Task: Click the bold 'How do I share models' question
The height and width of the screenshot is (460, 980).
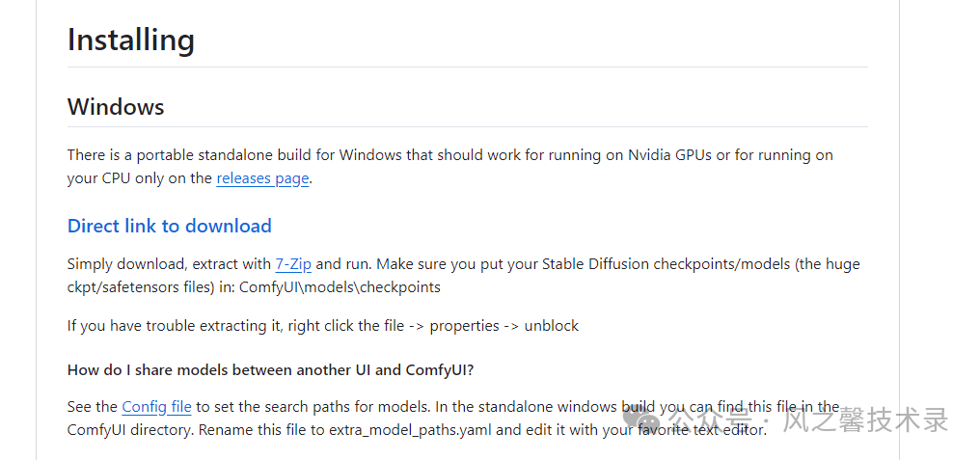Action: 270,370
